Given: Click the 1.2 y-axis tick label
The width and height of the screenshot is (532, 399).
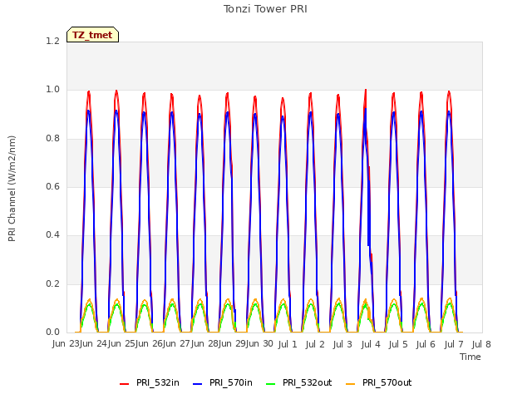Looking at the screenshot, I should [x=52, y=41].
